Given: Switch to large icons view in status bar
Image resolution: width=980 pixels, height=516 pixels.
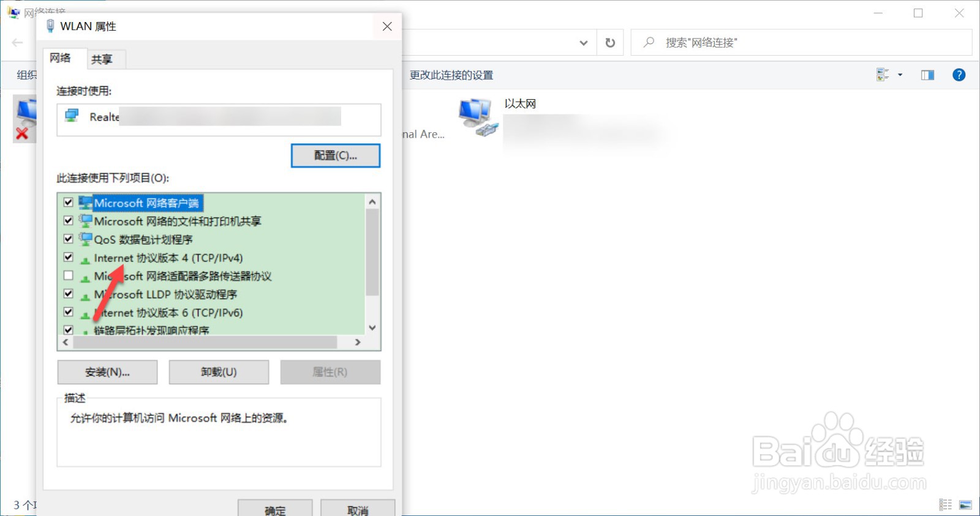Looking at the screenshot, I should (965, 505).
